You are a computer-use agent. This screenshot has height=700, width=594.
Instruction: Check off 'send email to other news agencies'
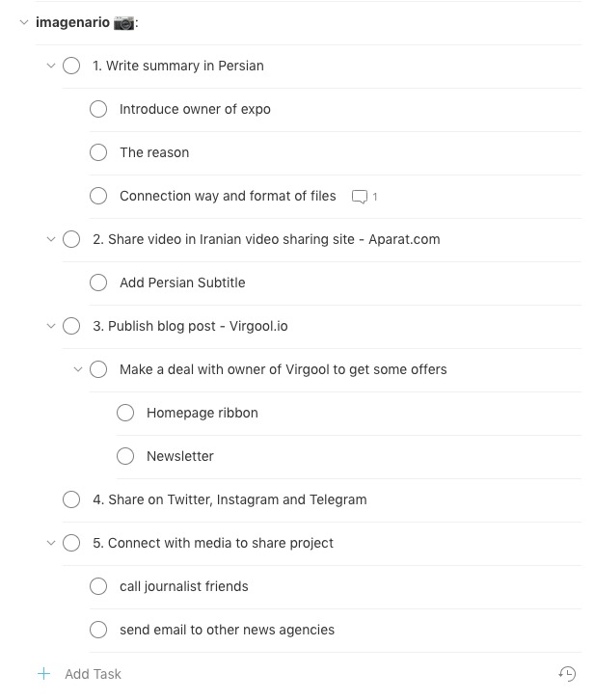click(98, 629)
